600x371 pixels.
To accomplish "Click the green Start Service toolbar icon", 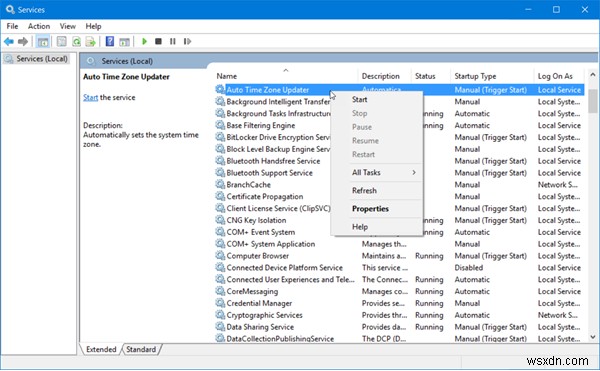I will pos(144,41).
